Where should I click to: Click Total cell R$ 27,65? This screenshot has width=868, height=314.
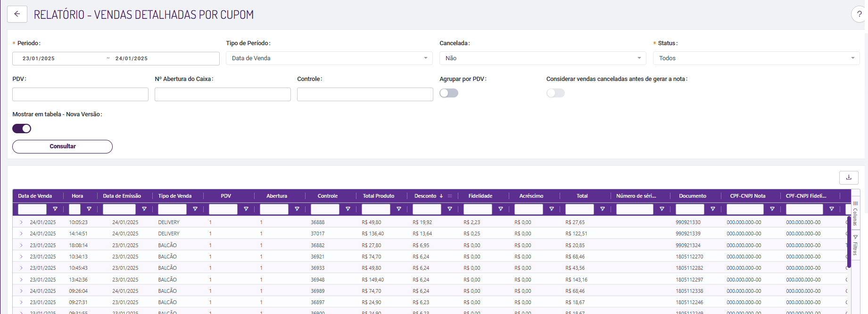tap(575, 222)
